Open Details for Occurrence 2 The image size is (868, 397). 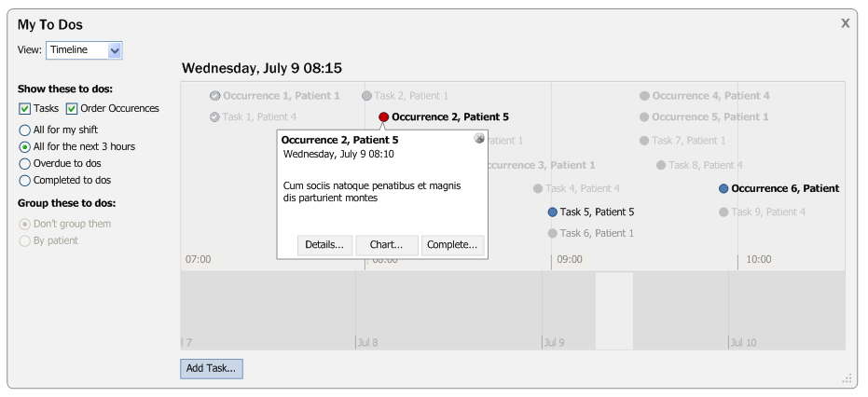[324, 245]
